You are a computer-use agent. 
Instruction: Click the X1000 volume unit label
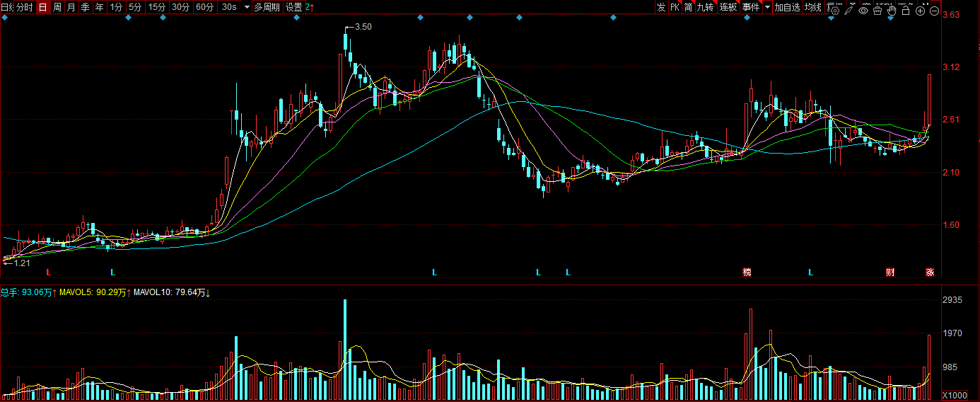[x=955, y=395]
